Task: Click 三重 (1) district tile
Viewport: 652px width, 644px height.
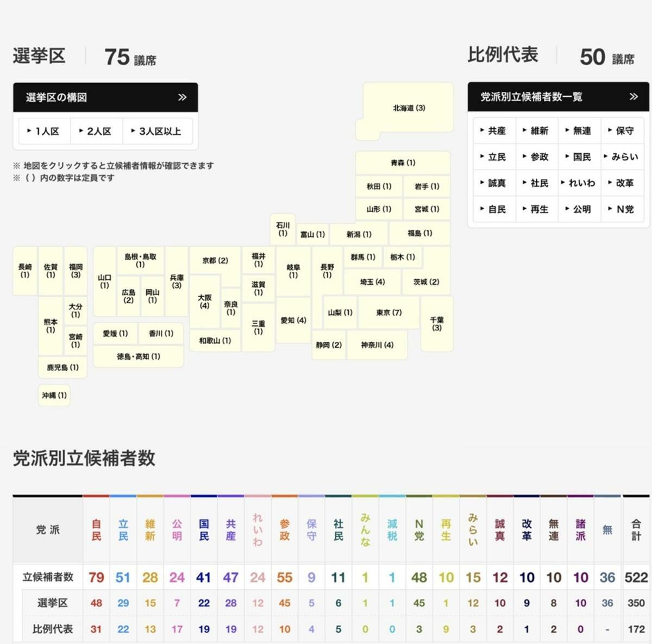Action: pyautogui.click(x=259, y=327)
